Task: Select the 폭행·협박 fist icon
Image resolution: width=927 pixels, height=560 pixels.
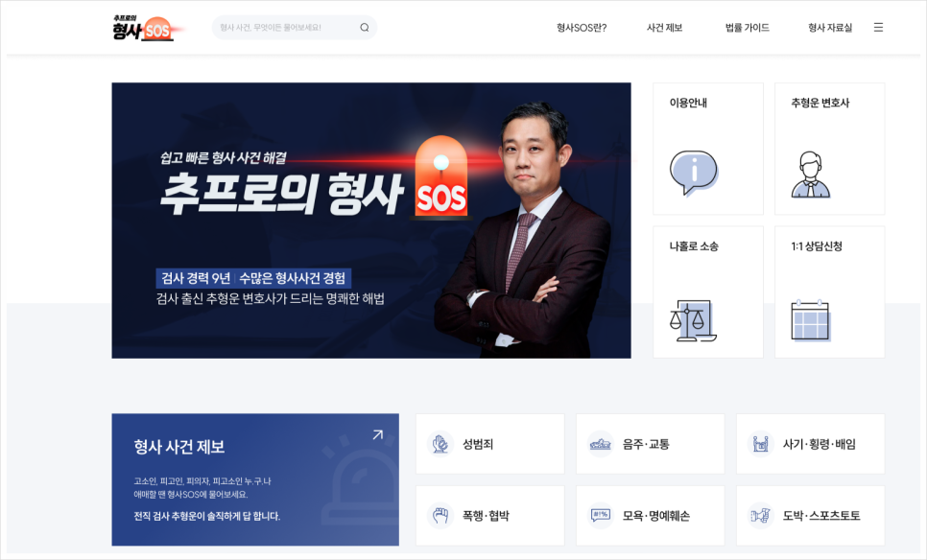Action: pyautogui.click(x=440, y=515)
